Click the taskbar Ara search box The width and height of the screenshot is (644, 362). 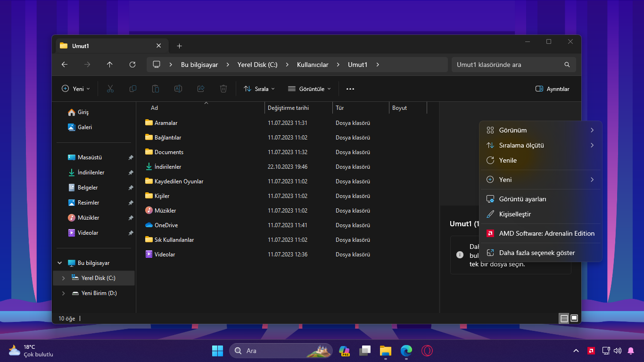click(x=281, y=351)
